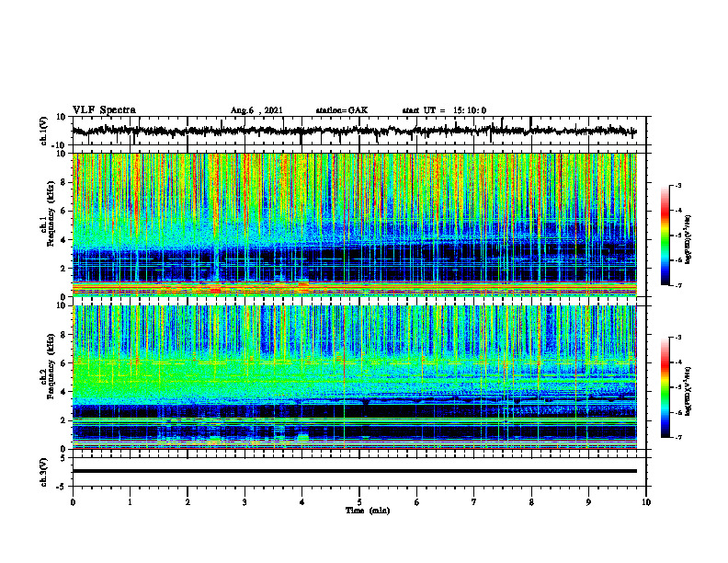This screenshot has width=728, height=563.
Task: Click the "-4" label on upper colorbar
Action: coord(678,211)
